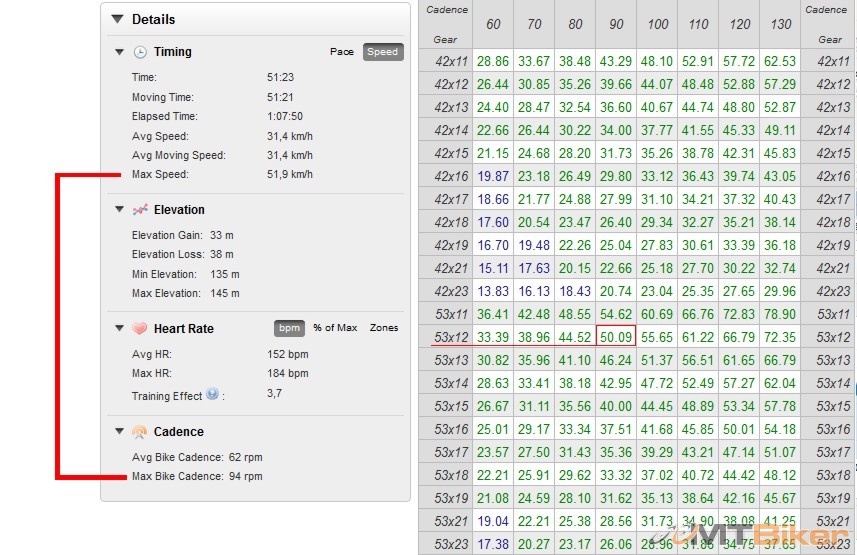The width and height of the screenshot is (857, 555).
Task: Collapse the Elevation section
Action: (x=120, y=210)
